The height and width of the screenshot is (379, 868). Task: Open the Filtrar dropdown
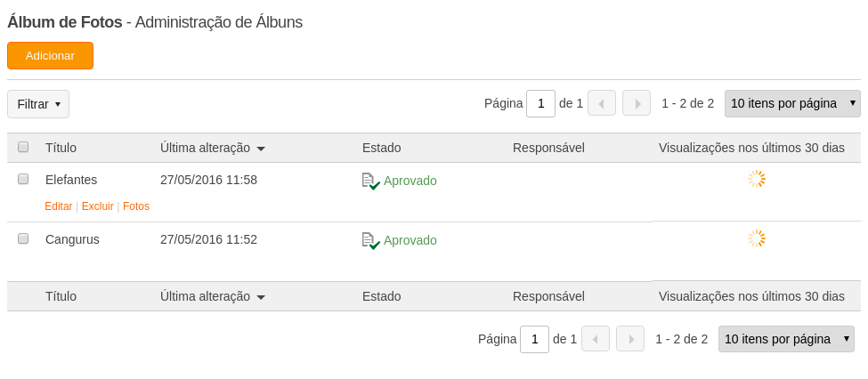coord(38,104)
